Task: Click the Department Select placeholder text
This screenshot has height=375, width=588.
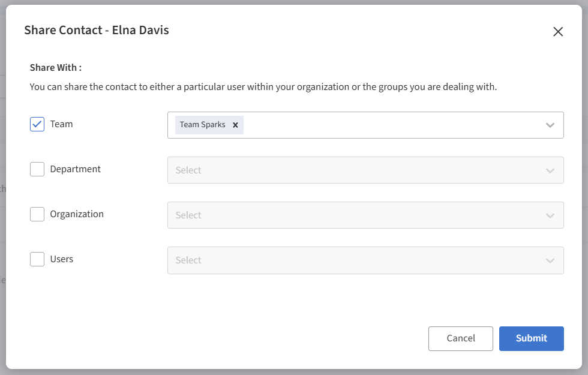Action: [188, 170]
